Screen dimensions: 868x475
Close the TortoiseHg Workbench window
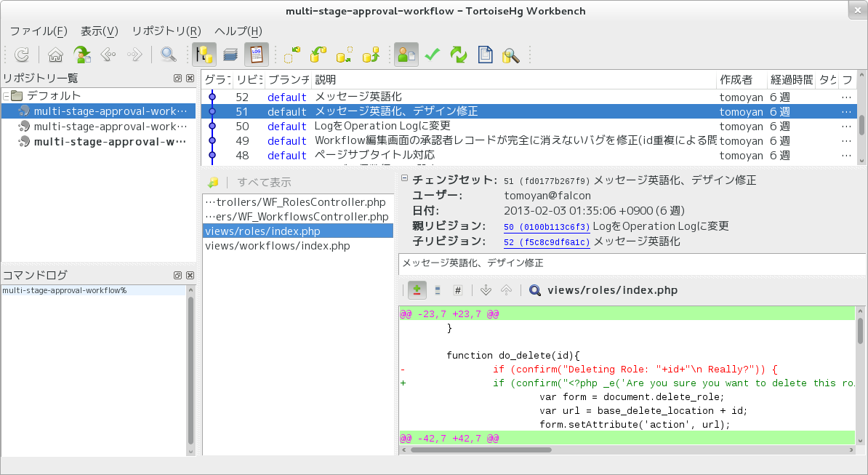pos(858,10)
